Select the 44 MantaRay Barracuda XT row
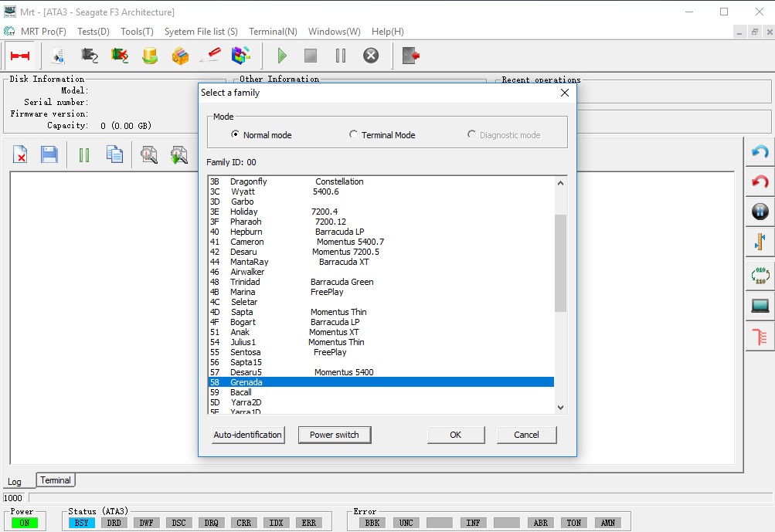The width and height of the screenshot is (775, 532). point(381,262)
